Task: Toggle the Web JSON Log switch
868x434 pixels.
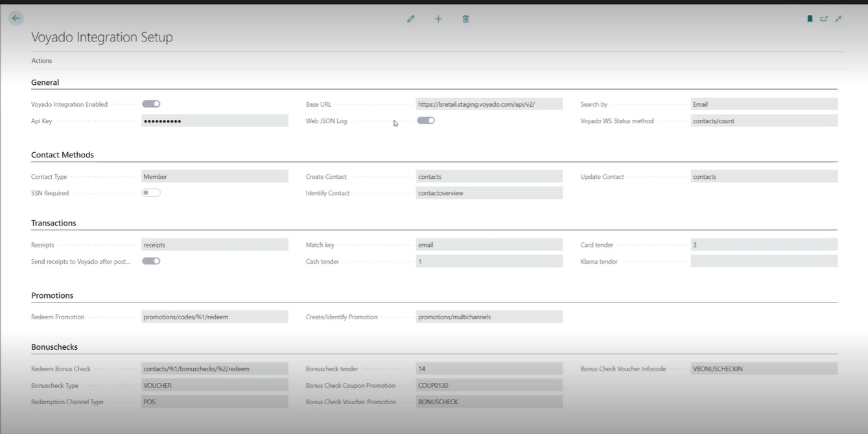Action: 426,120
